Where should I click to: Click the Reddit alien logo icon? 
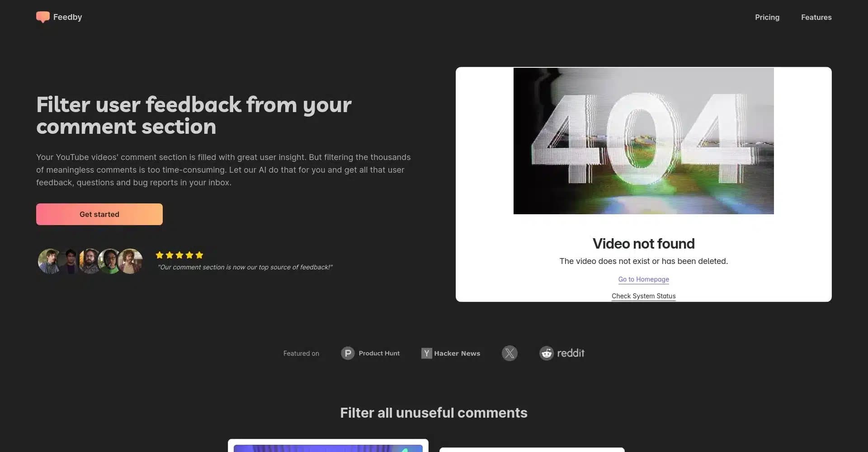tap(547, 353)
